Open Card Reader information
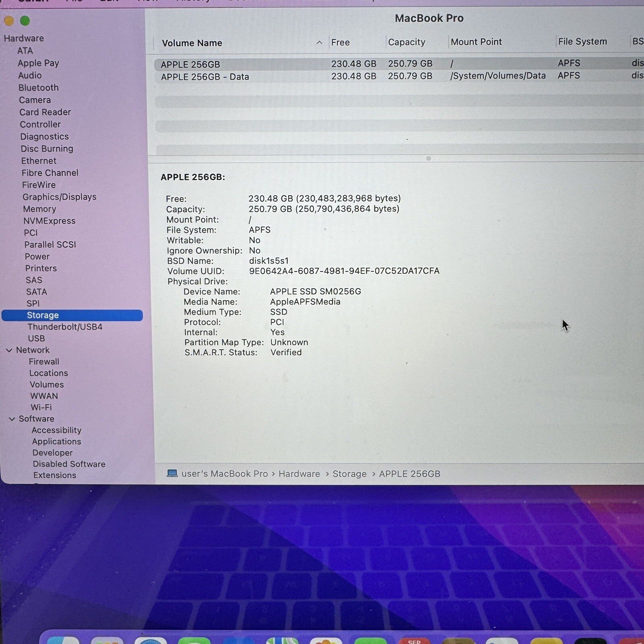The image size is (644, 644). [45, 112]
